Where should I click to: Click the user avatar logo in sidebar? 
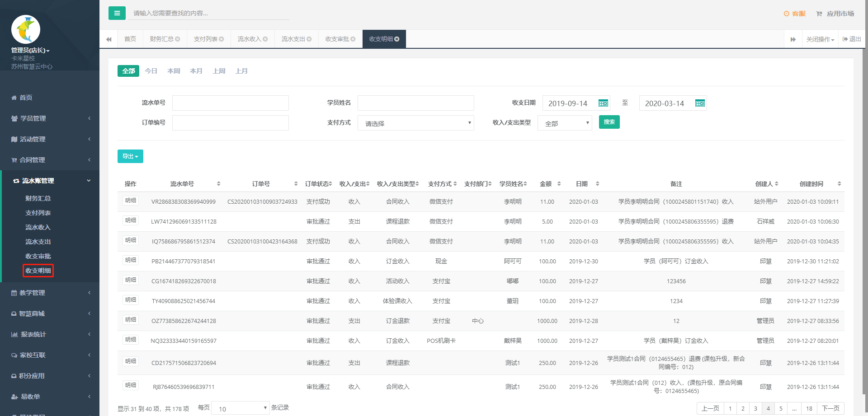click(26, 29)
